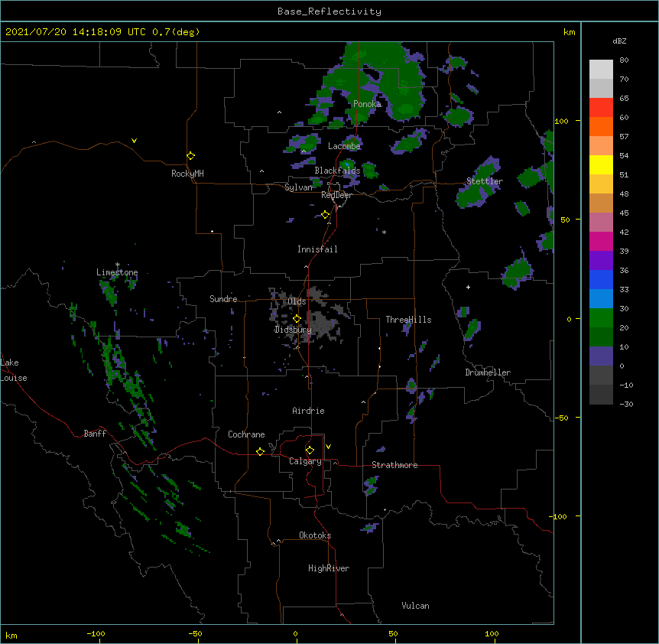Click the light gray 80 dBZ legend swatch
Image resolution: width=659 pixels, height=644 pixels.
pyautogui.click(x=601, y=70)
